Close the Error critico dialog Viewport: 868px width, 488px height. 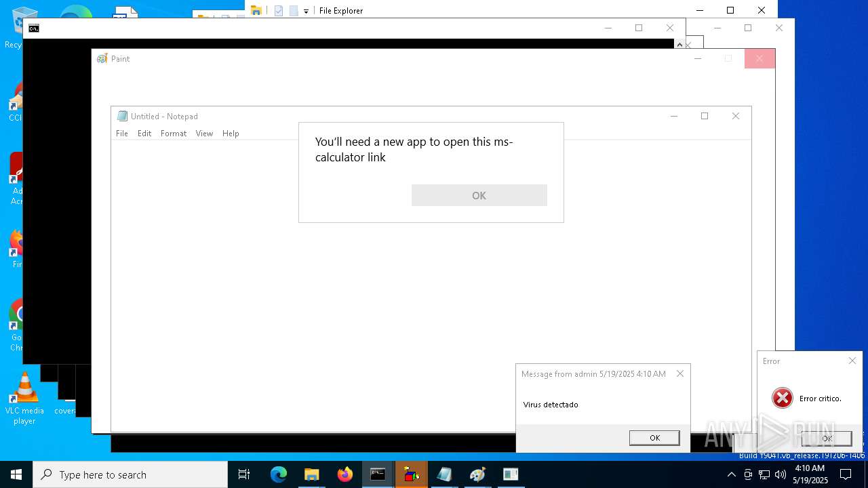point(852,361)
